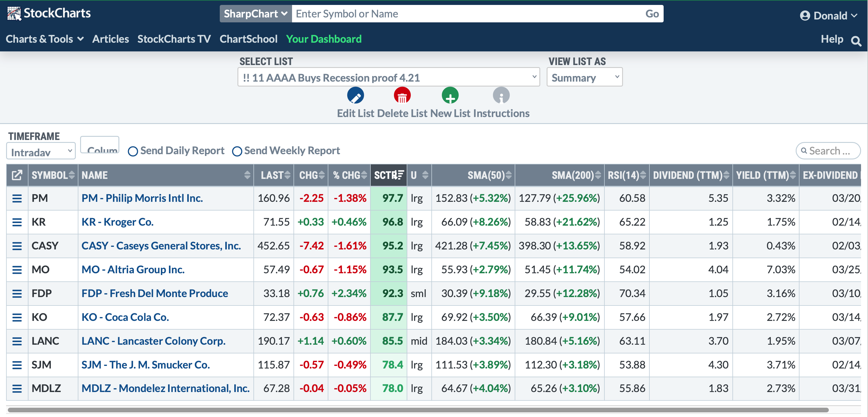This screenshot has height=417, width=868.
Task: Select Send Weekly Report radio button
Action: [237, 151]
